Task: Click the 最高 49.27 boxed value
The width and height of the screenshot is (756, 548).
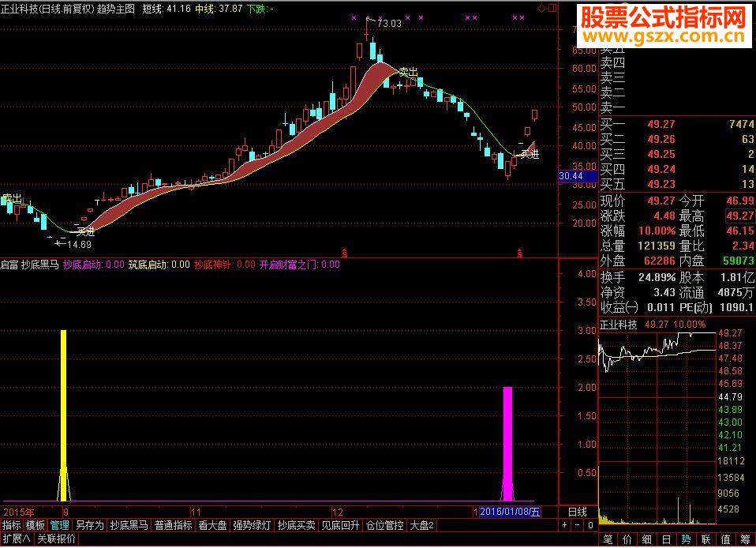Action: 740,216
